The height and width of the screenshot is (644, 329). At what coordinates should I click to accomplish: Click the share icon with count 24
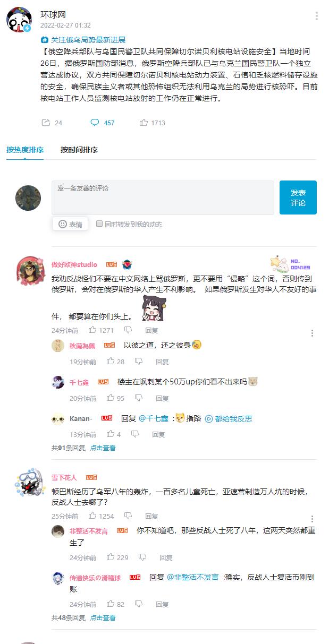point(46,123)
